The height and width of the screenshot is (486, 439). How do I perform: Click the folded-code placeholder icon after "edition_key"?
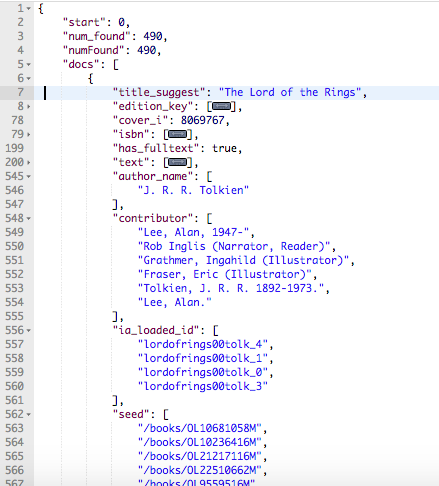pos(221,106)
